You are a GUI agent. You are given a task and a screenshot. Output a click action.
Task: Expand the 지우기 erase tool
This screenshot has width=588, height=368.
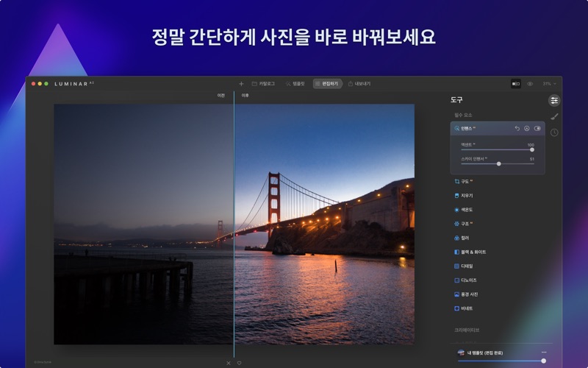coord(464,196)
